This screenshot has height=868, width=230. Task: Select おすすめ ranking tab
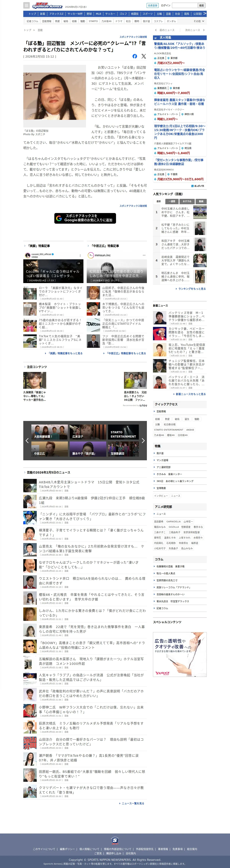[x=187, y=201]
